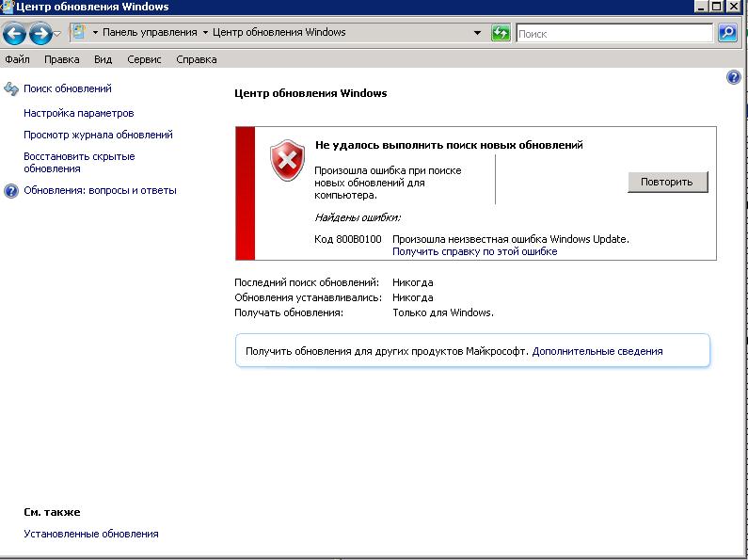Open Получить справку по этой ошибке link
This screenshot has height=560, width=748.
click(474, 251)
